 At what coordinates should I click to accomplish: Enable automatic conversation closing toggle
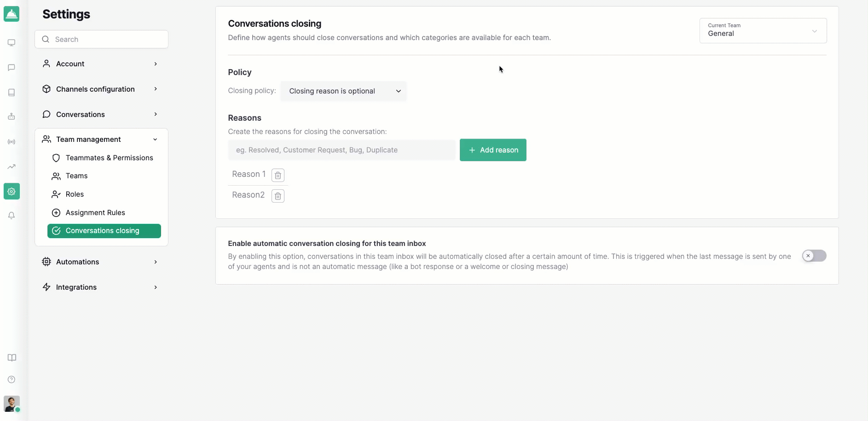coord(814,256)
